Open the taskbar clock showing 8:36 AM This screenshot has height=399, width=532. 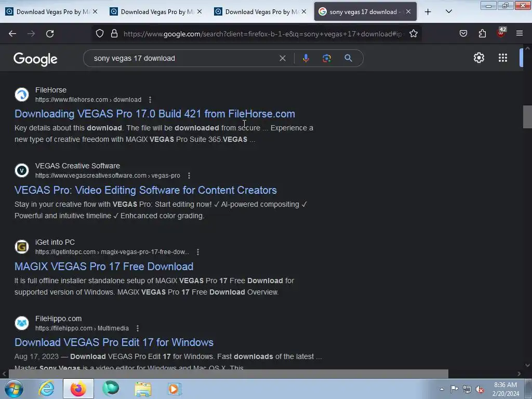pos(506,389)
